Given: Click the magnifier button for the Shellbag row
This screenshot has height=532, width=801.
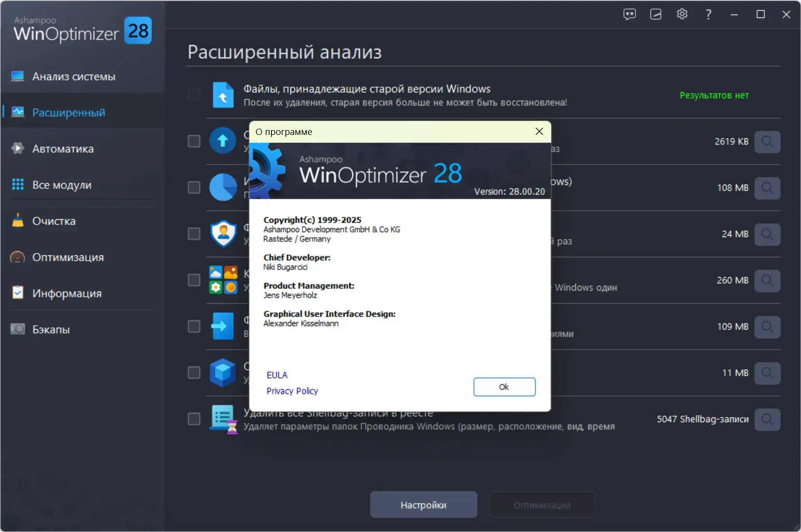Looking at the screenshot, I should coord(767,419).
